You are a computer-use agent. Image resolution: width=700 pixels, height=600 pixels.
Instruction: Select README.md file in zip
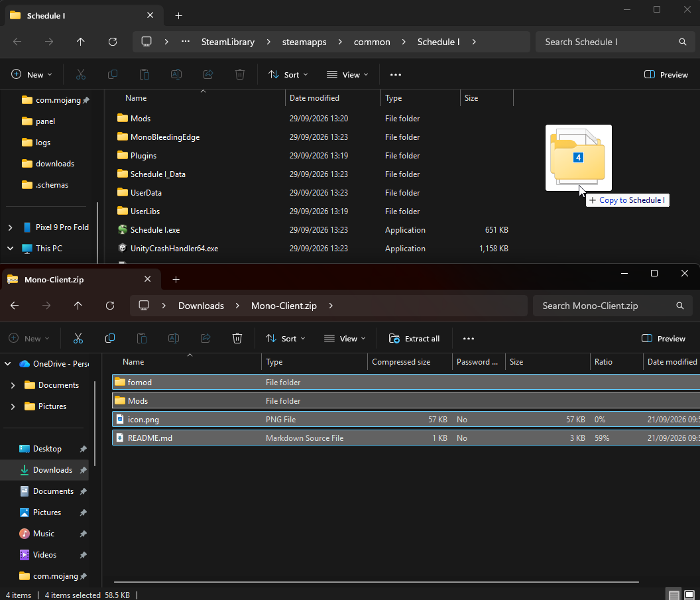406,438
